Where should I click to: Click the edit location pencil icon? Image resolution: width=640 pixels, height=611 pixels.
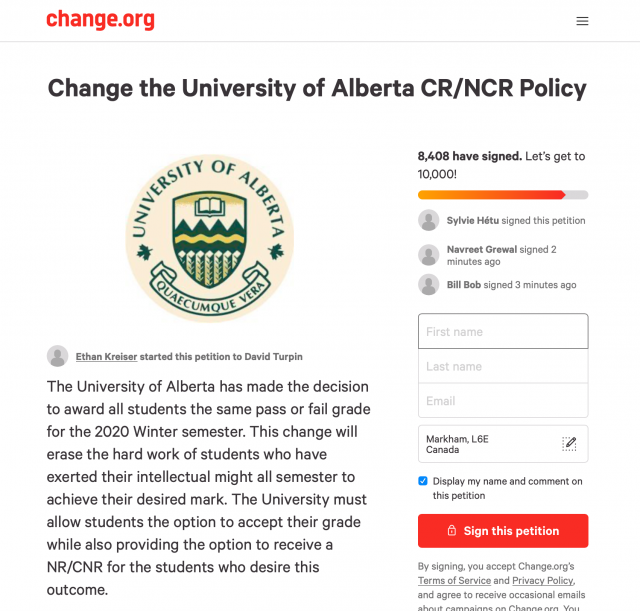tap(569, 444)
